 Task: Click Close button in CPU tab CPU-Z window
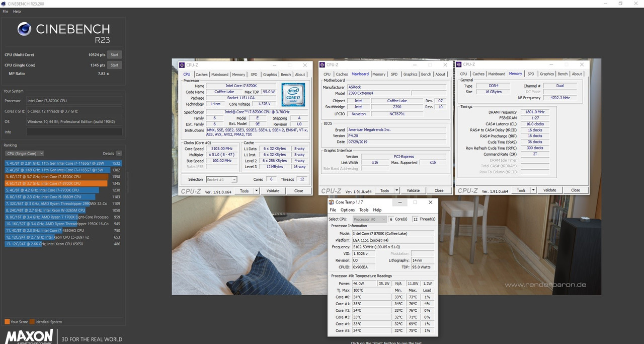coord(299,191)
